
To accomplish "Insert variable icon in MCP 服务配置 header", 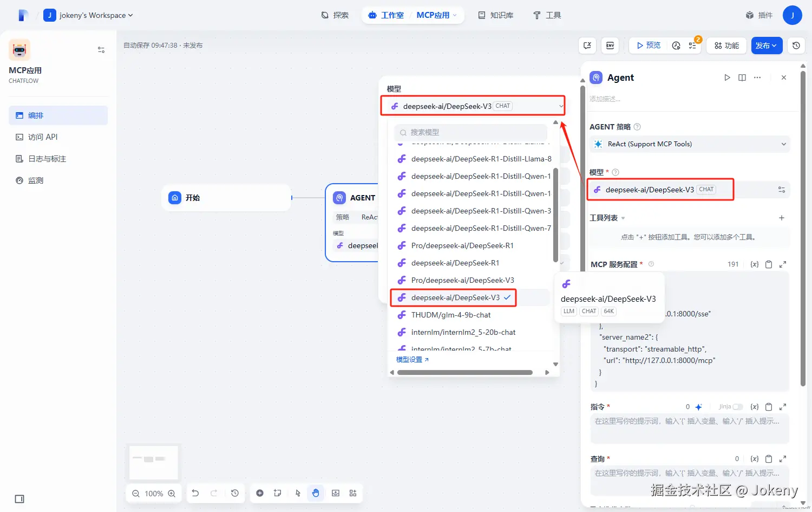I will tap(755, 264).
